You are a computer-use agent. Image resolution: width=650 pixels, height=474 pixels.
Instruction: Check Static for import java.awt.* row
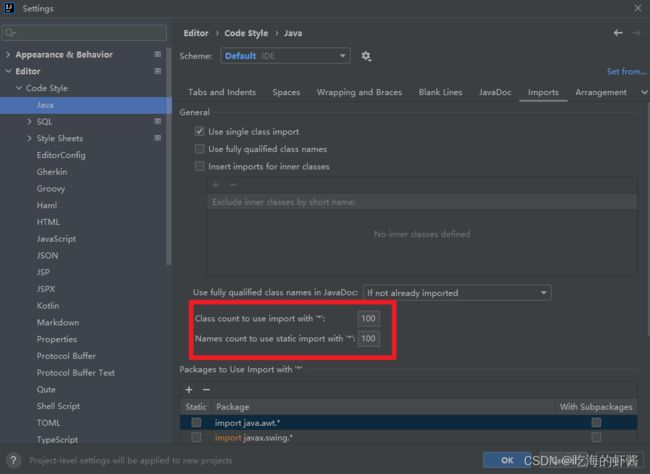[196, 423]
